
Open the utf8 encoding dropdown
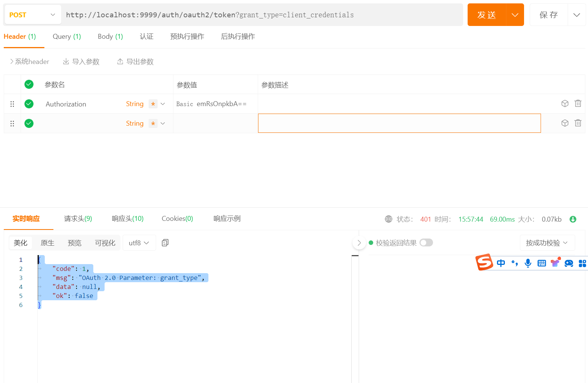(x=139, y=243)
